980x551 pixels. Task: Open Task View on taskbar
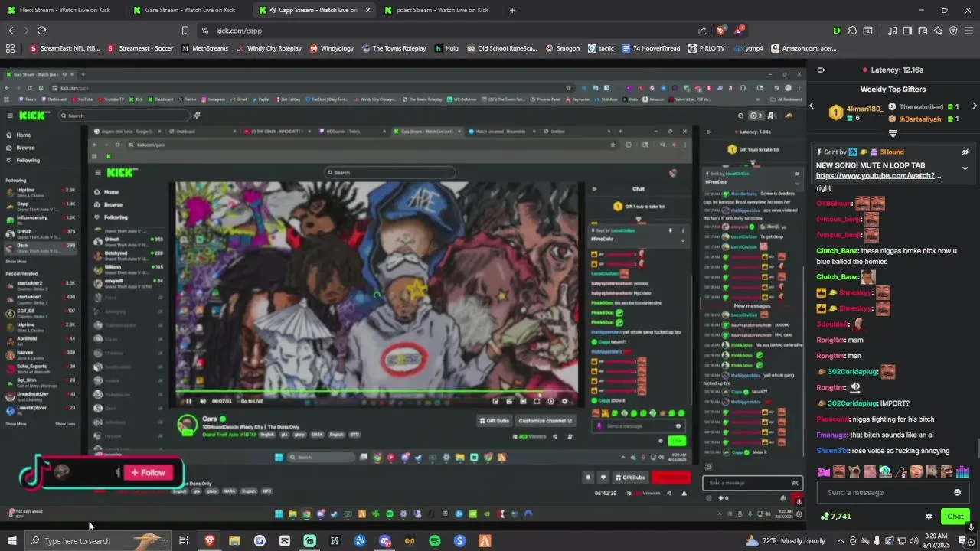[184, 541]
